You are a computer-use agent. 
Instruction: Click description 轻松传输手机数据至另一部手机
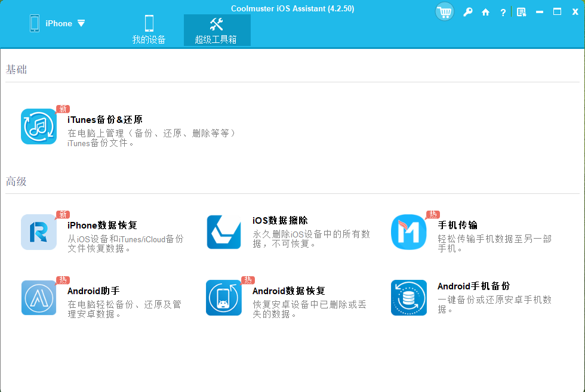click(494, 243)
